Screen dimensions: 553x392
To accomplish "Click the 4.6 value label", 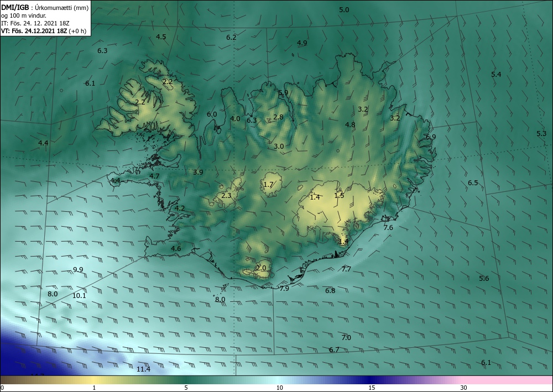I will tap(176, 249).
